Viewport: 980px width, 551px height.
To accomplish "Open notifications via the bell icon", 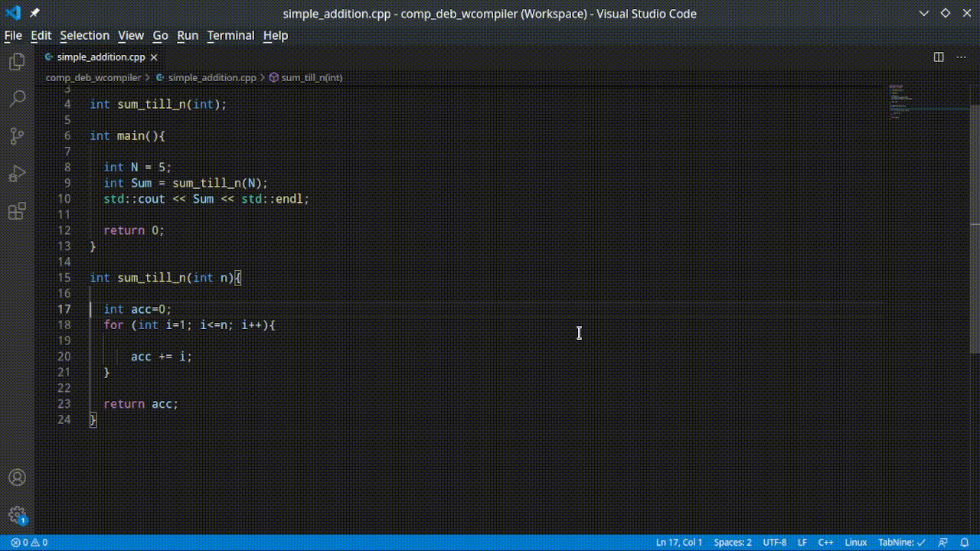I will click(965, 542).
